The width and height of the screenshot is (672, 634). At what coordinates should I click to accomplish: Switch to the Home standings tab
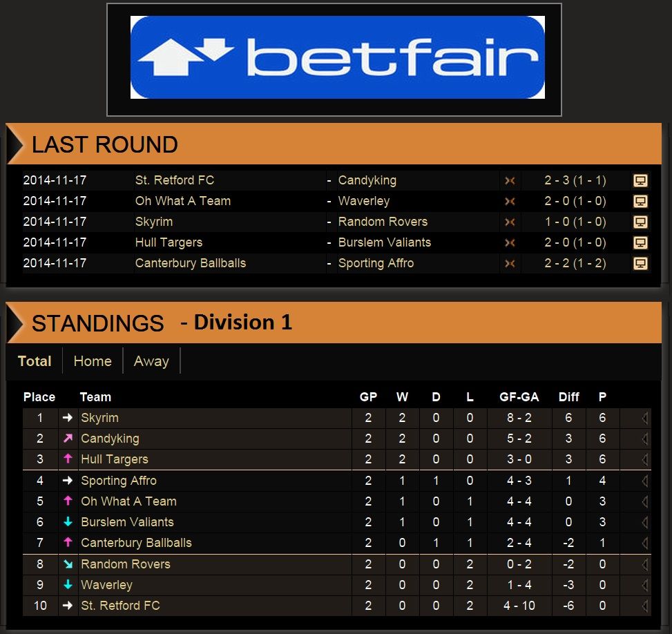(93, 361)
